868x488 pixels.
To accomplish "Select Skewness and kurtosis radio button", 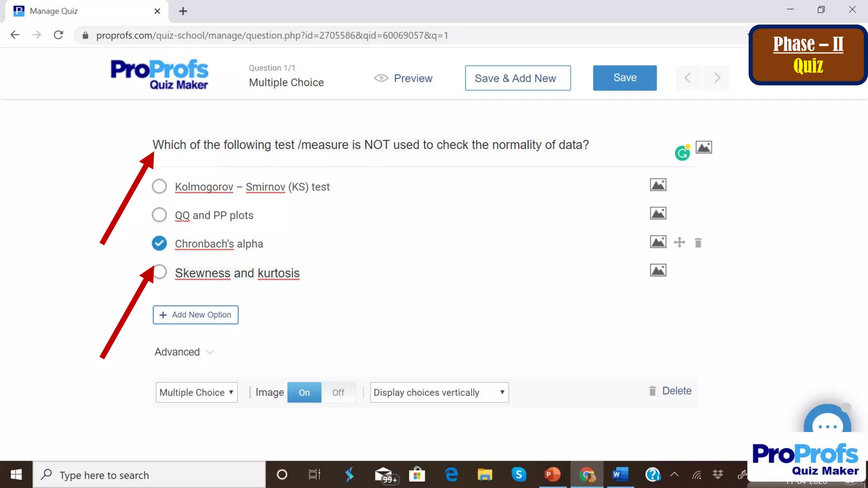I will pos(160,272).
